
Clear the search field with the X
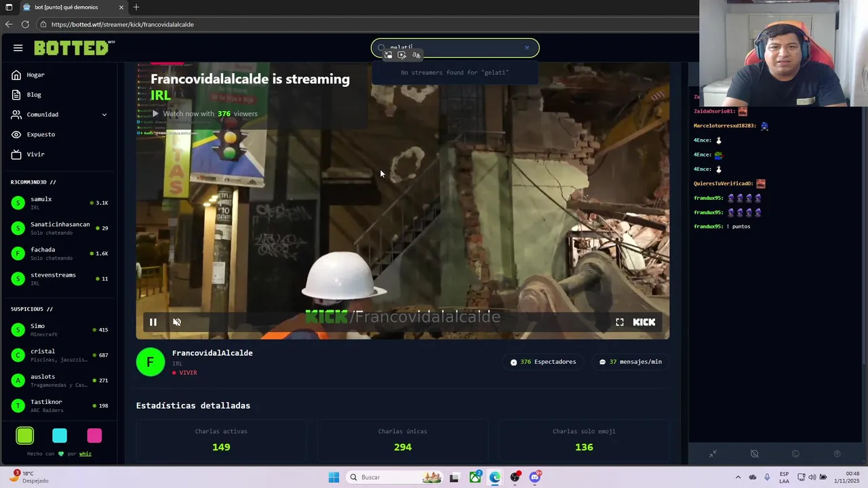point(527,48)
